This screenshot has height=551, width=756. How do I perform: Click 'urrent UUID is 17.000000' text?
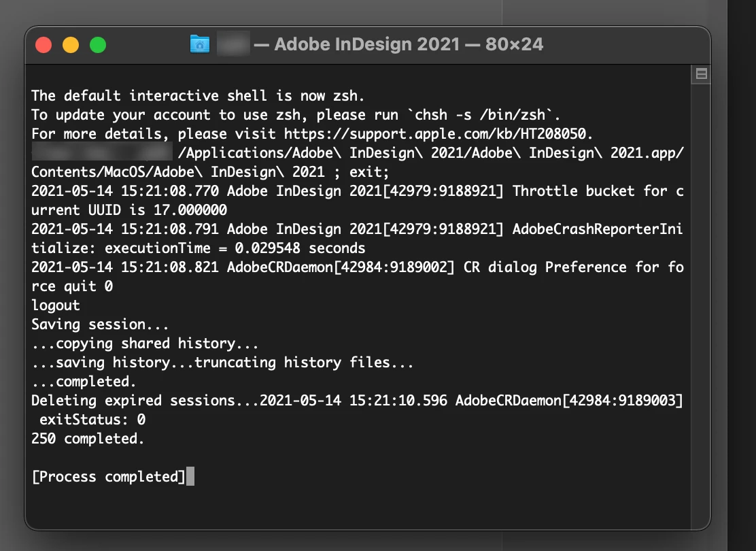pyautogui.click(x=129, y=210)
